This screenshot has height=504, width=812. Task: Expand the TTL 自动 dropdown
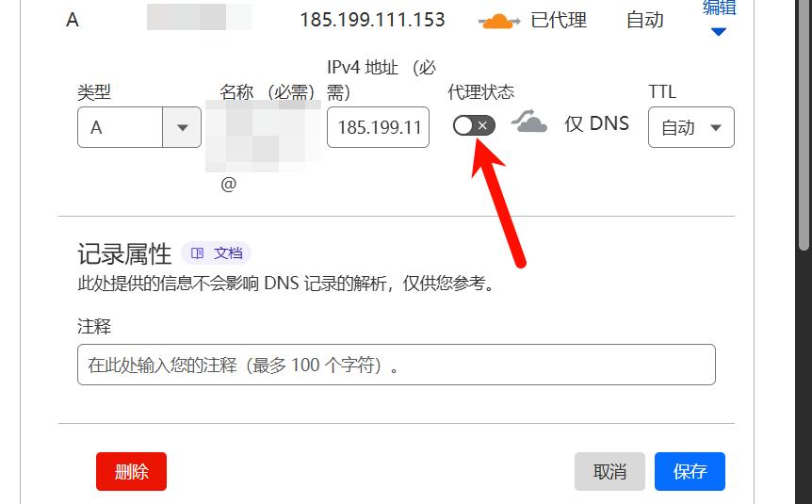point(690,127)
